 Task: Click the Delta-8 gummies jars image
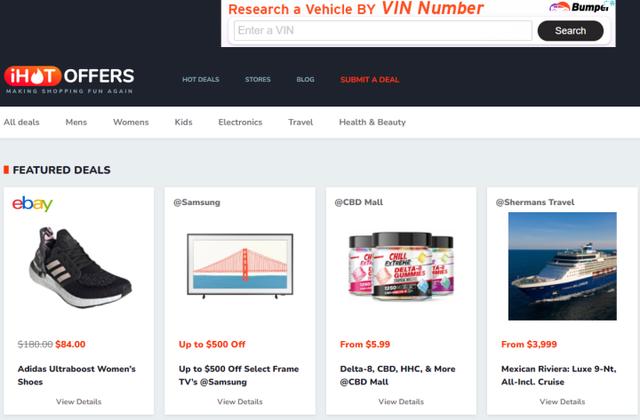(401, 265)
